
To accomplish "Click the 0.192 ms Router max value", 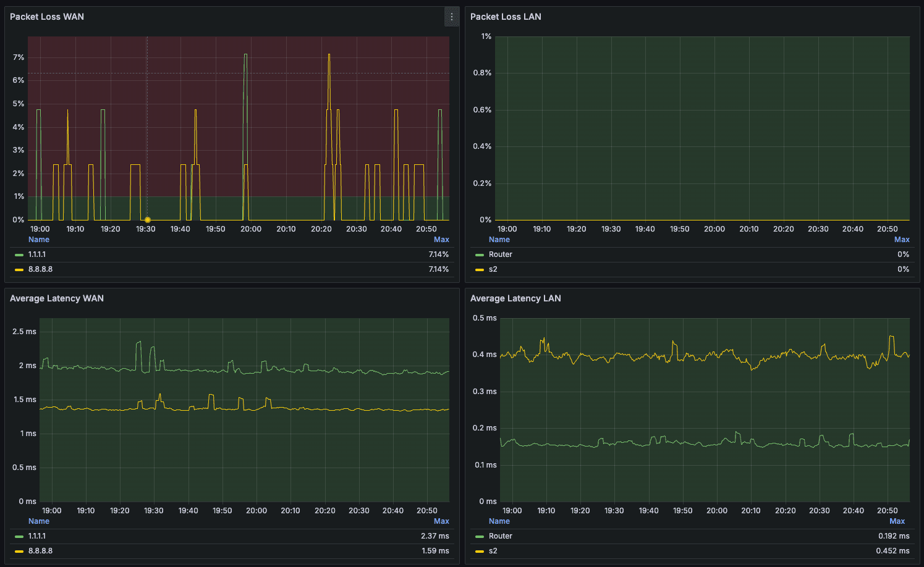I will tap(894, 536).
